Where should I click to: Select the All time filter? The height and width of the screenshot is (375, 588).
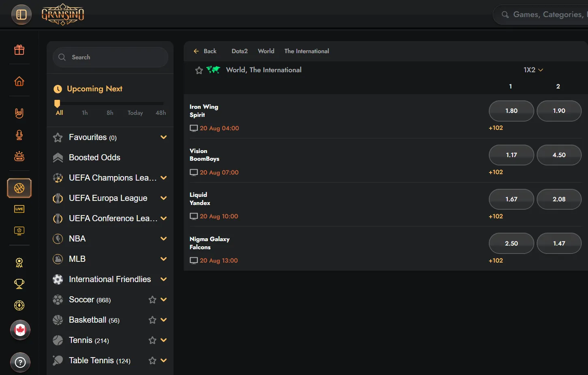59,113
